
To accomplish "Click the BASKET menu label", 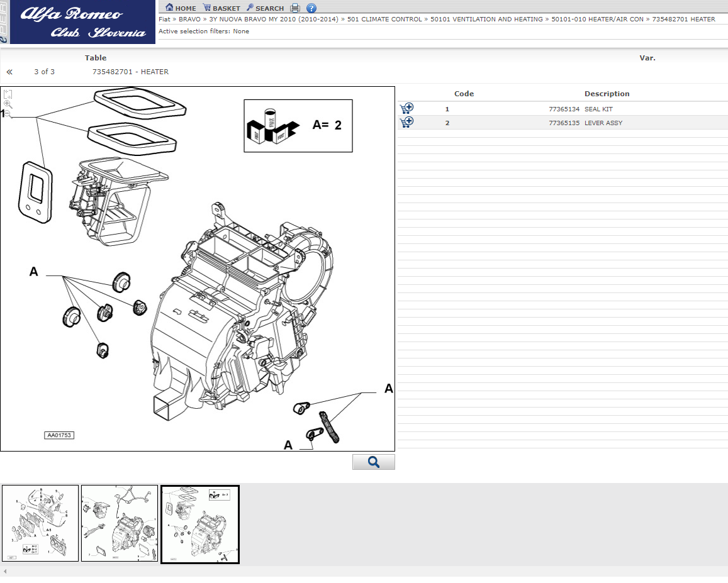I will click(227, 8).
